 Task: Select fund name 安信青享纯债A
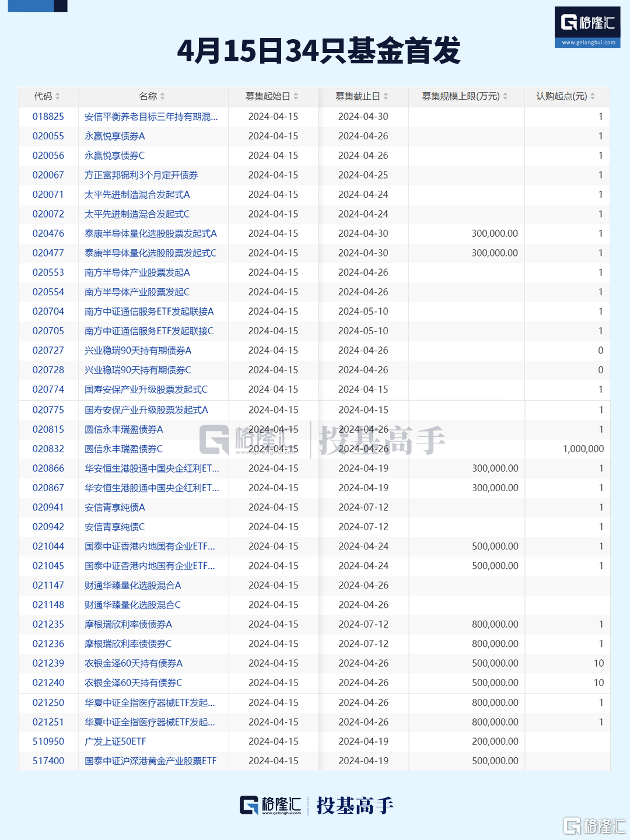coord(115,508)
